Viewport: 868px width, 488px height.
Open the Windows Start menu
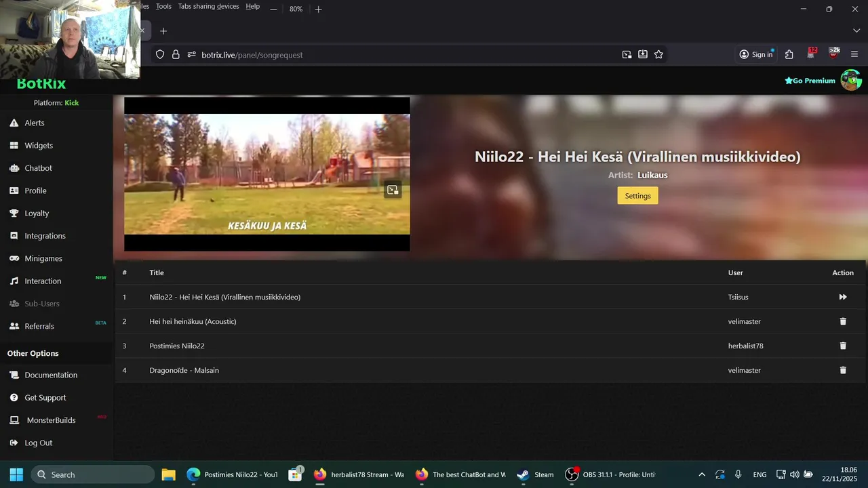point(16,474)
